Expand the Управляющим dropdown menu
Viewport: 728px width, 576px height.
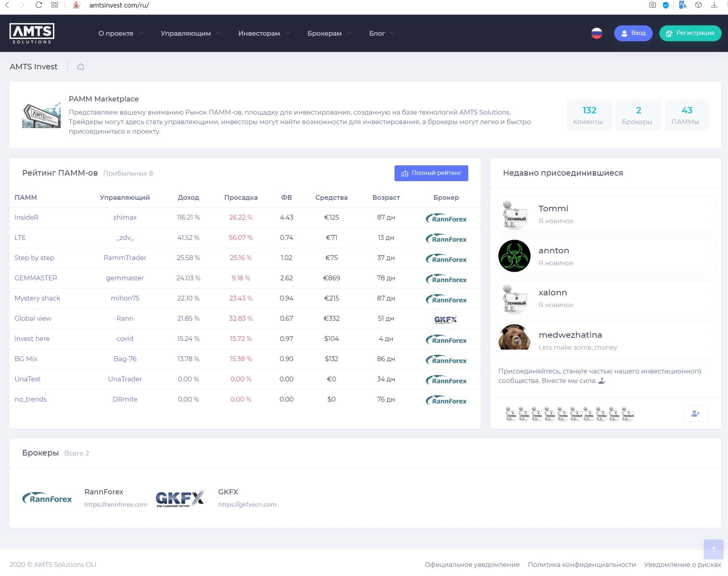click(190, 33)
